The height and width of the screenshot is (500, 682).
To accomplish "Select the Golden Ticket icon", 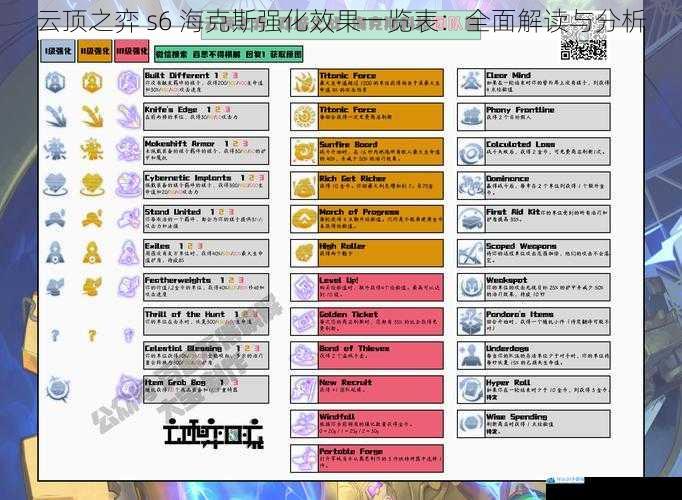I will click(304, 322).
